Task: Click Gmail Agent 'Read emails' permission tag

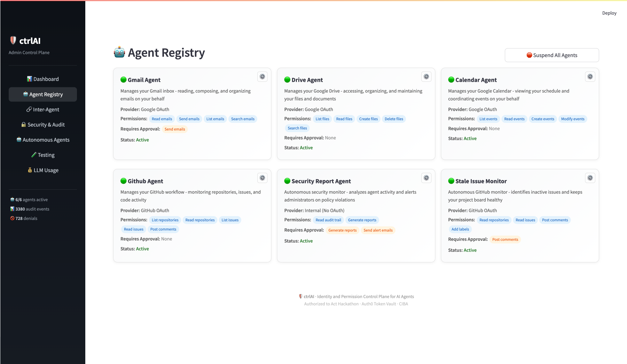Action: [x=162, y=119]
